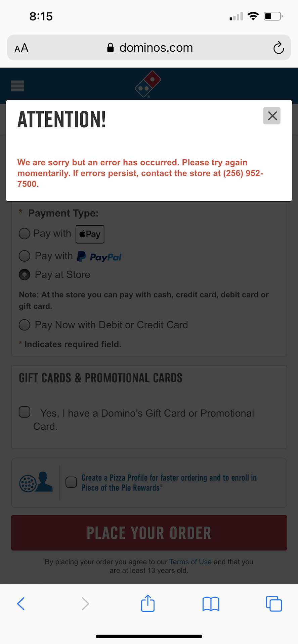Tap the Safari forward arrow

85,604
